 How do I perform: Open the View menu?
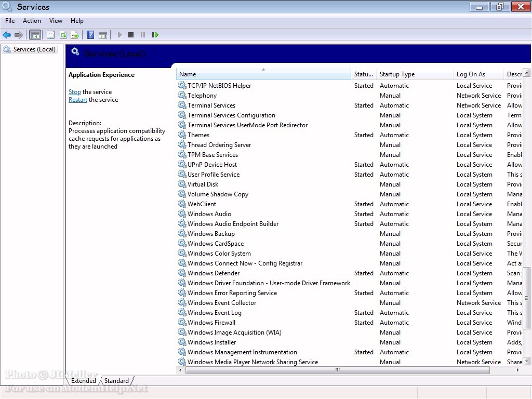pos(56,21)
